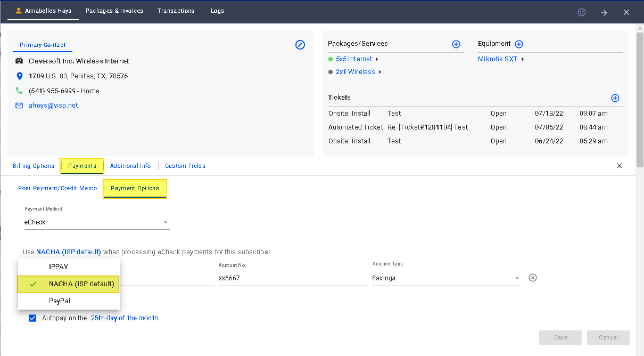Open the 2x1 Wireless package link
Image resolution: width=644 pixels, height=356 pixels.
tap(356, 72)
